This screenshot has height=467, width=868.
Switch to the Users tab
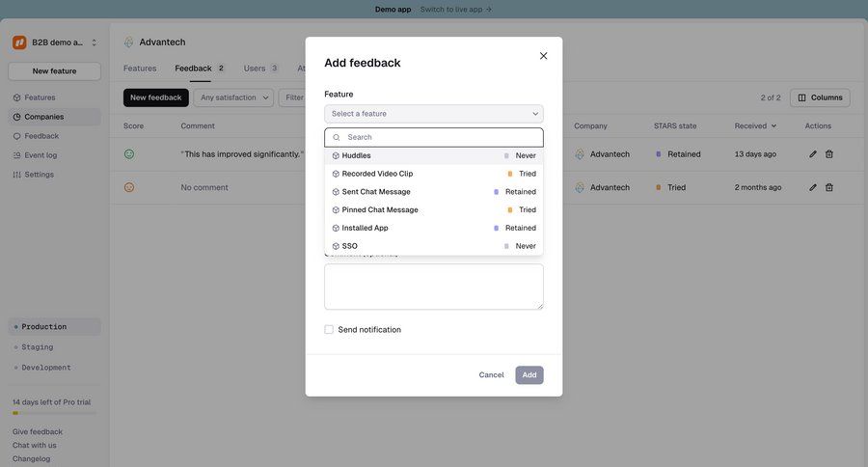[x=255, y=69]
